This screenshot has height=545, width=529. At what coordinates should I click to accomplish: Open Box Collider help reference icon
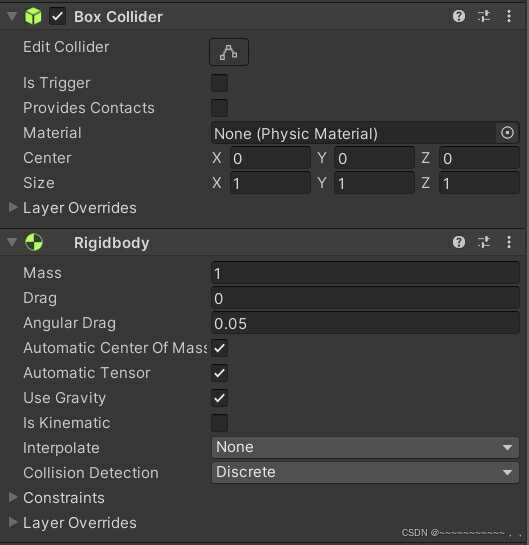coord(459,16)
